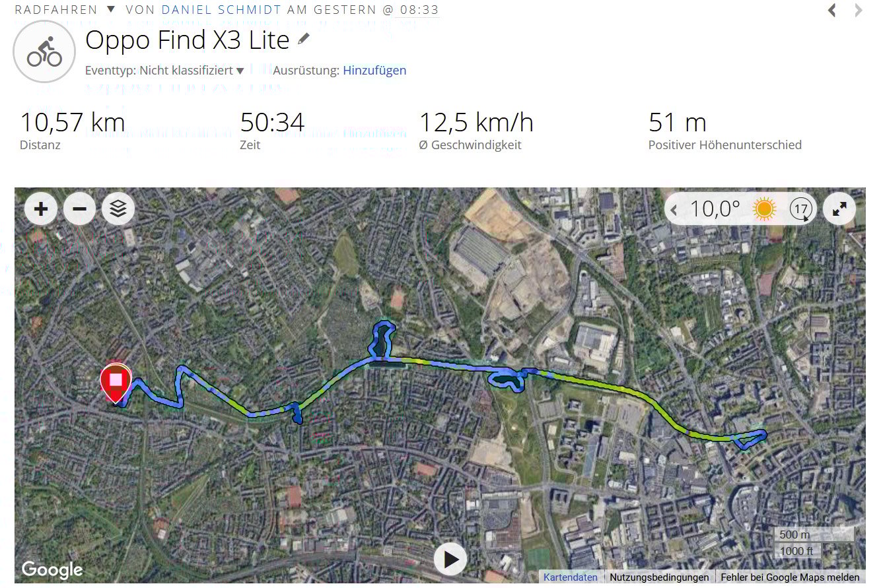Screen dimensions: 883x588
Task: Zoom out the map with minus button
Action: (x=79, y=209)
